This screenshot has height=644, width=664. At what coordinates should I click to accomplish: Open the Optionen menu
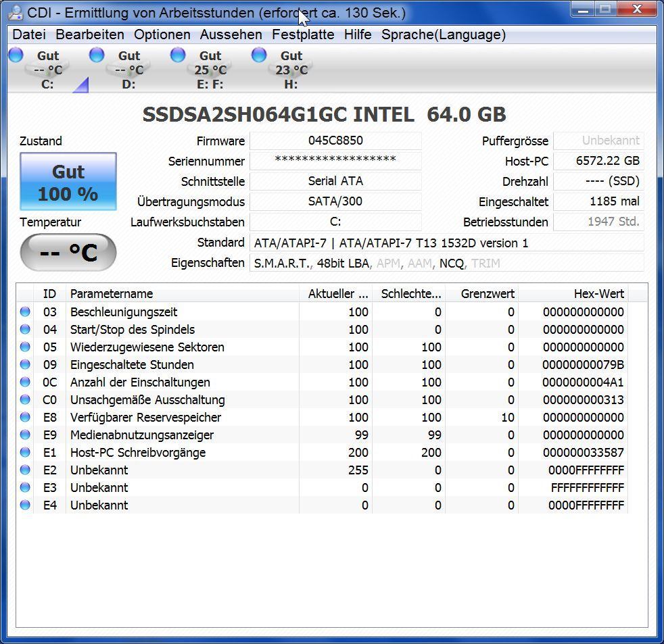[162, 34]
